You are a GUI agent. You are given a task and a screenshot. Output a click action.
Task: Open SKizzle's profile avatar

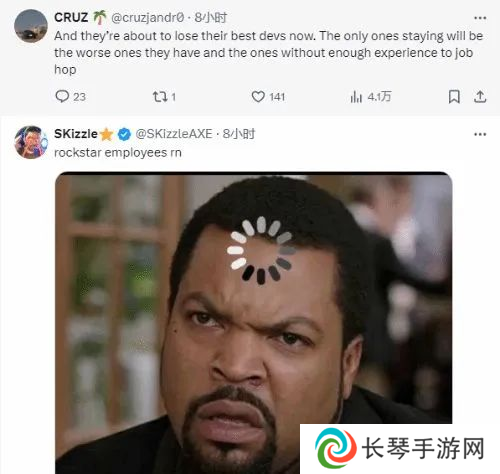[31, 142]
